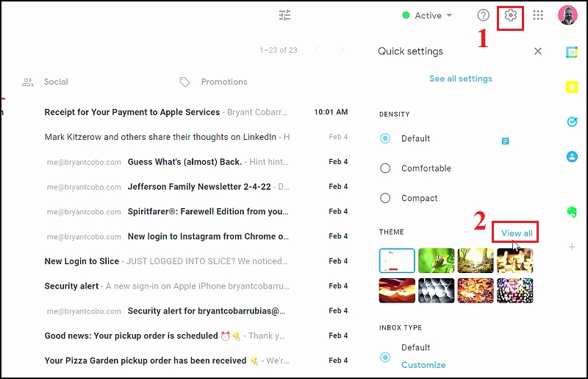Open Your Pizza Garden pickup order received email
This screenshot has width=588, height=379.
(196, 360)
